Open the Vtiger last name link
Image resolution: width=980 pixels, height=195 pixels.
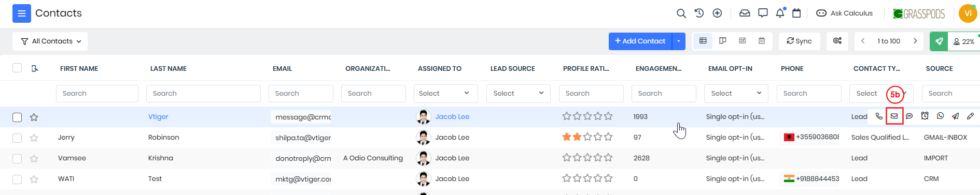coord(158,117)
